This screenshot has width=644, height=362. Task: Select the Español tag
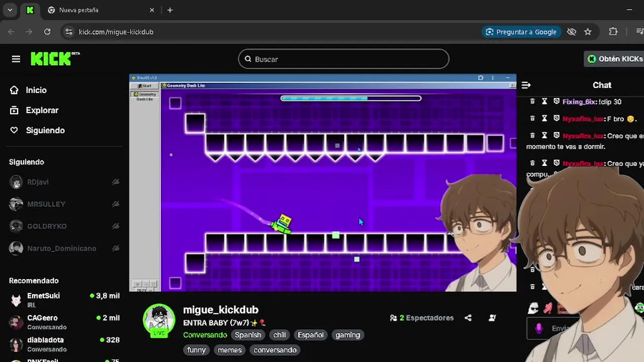pos(310,335)
